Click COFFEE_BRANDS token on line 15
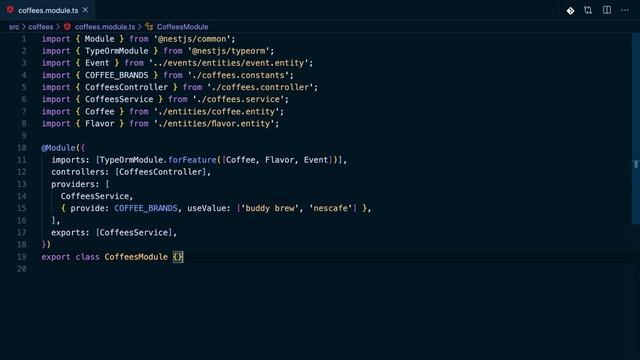Screen dimensions: 640x360 coord(146,209)
